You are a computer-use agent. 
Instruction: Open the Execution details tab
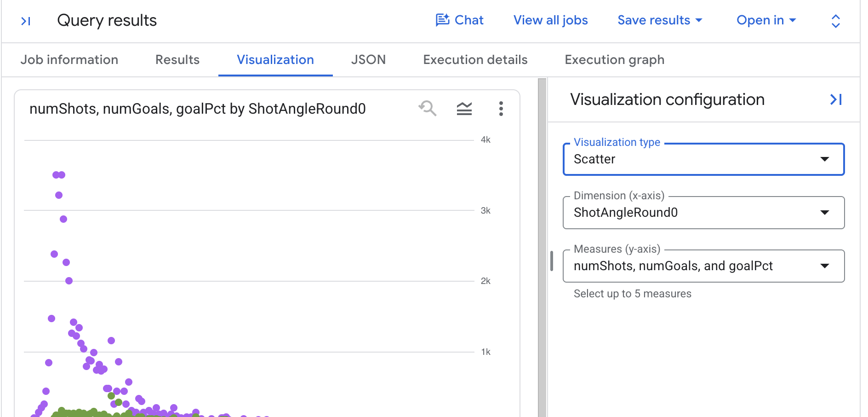tap(475, 60)
